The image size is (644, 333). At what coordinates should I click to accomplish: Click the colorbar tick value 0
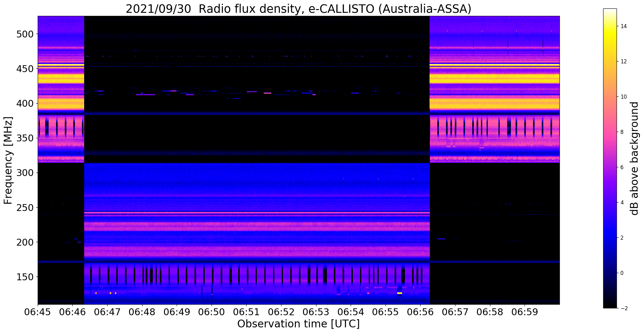pyautogui.click(x=622, y=273)
